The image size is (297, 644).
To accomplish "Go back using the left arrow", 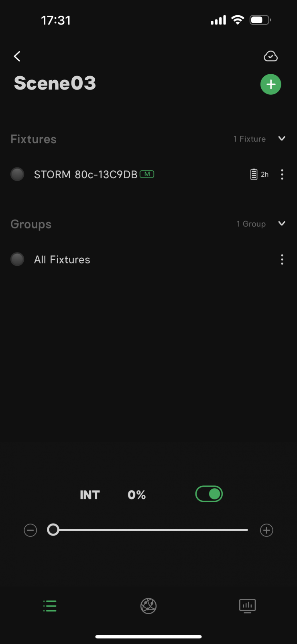I will [17, 56].
